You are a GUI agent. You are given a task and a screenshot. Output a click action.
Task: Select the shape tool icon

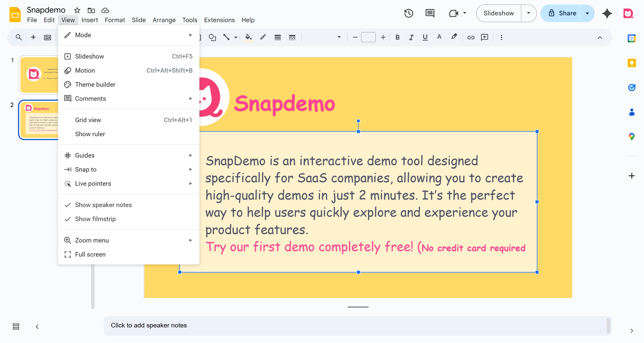(x=212, y=37)
